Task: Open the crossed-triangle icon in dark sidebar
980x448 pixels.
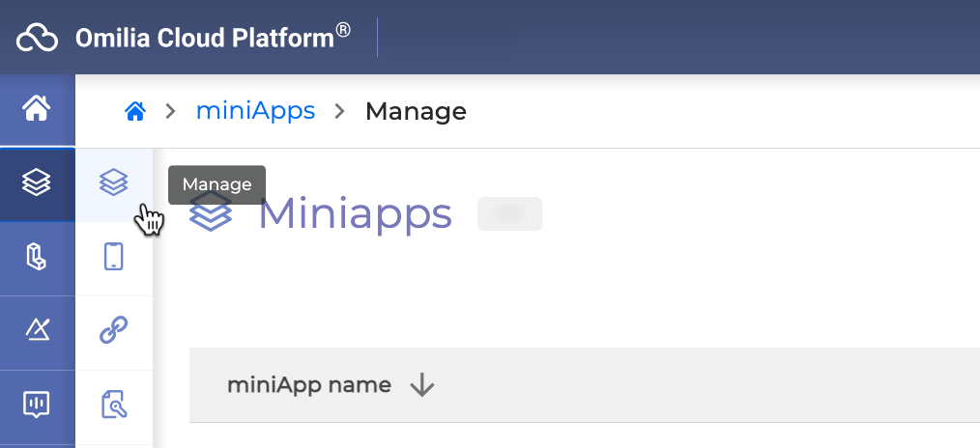Action: (37, 330)
